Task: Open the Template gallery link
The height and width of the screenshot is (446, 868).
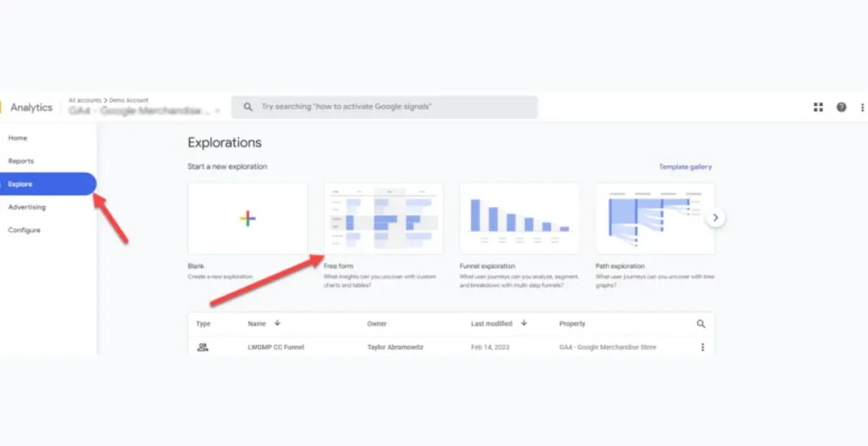Action: (x=685, y=167)
